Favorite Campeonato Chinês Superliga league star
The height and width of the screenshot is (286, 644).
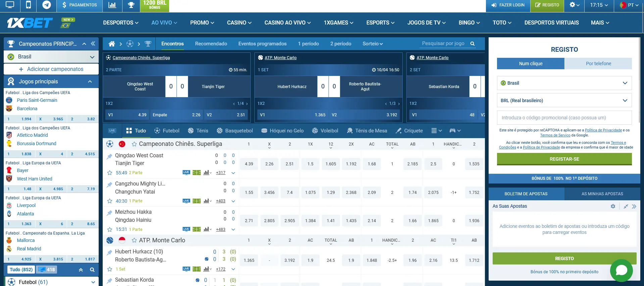(x=134, y=144)
